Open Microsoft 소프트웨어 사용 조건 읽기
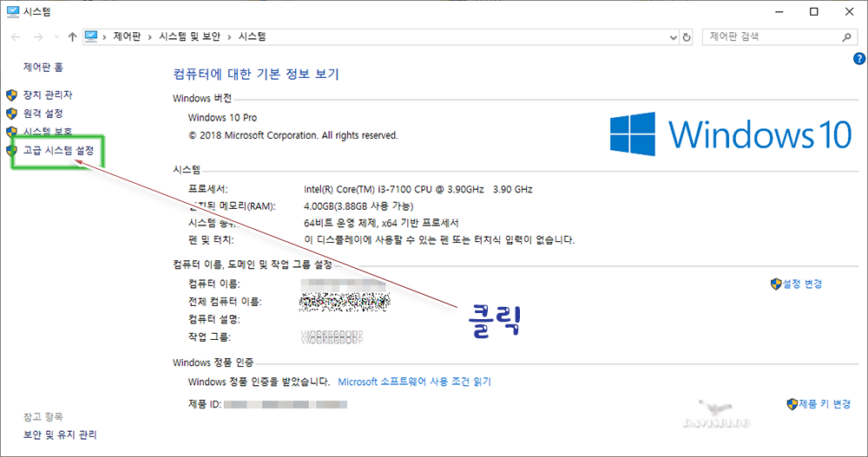Screen dimensions: 868x457 click(x=415, y=382)
